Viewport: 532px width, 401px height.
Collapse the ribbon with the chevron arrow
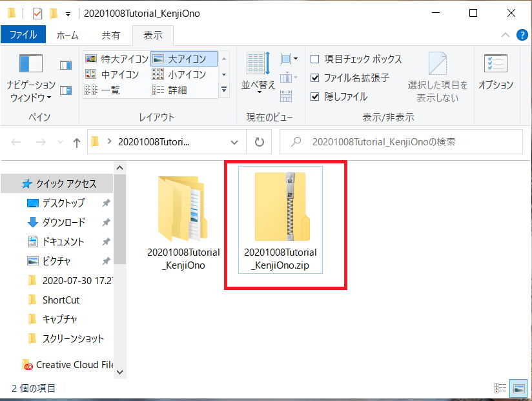click(x=506, y=36)
